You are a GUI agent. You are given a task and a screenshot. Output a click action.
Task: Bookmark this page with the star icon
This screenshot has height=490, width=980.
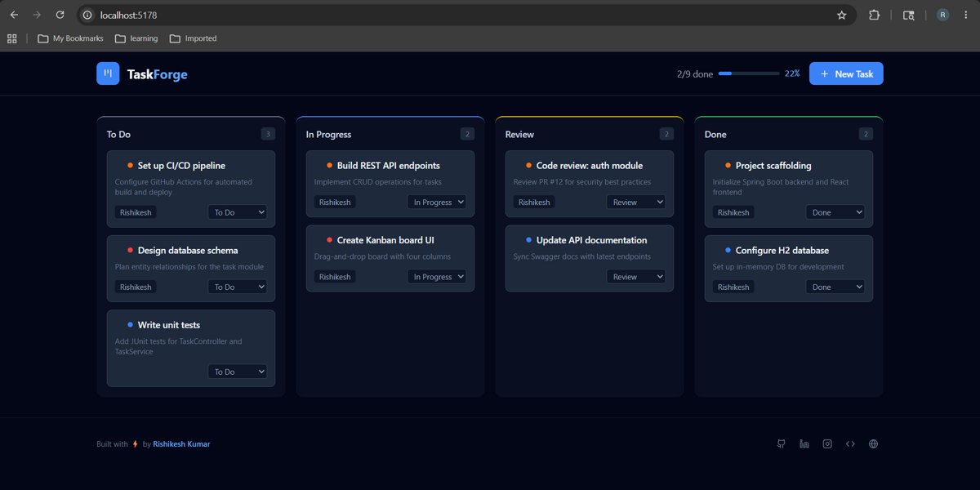tap(842, 15)
